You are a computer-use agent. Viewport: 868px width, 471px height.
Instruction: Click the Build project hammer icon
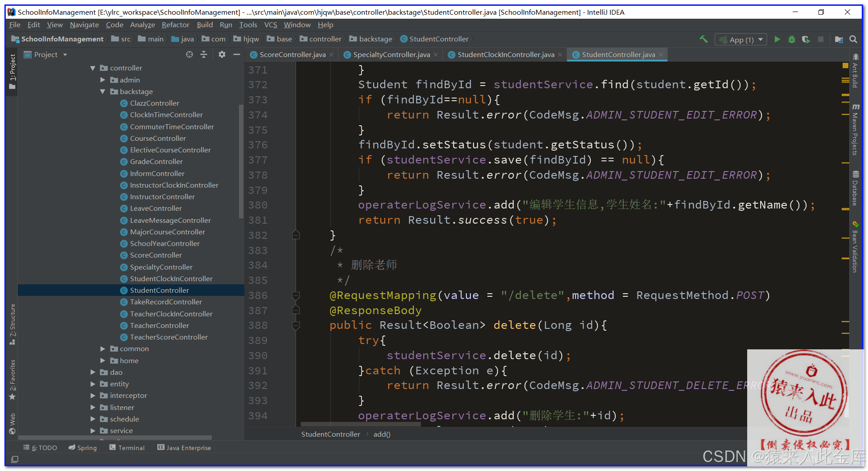point(703,39)
